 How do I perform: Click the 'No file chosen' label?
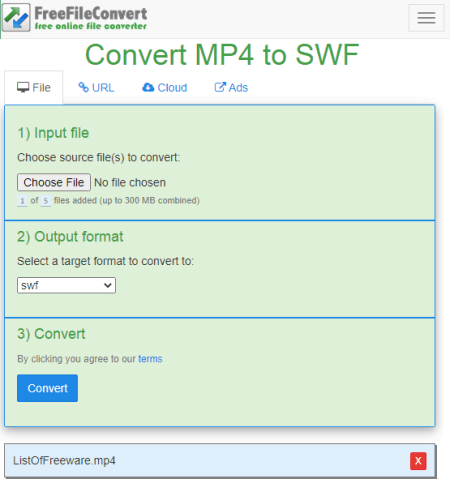click(130, 183)
